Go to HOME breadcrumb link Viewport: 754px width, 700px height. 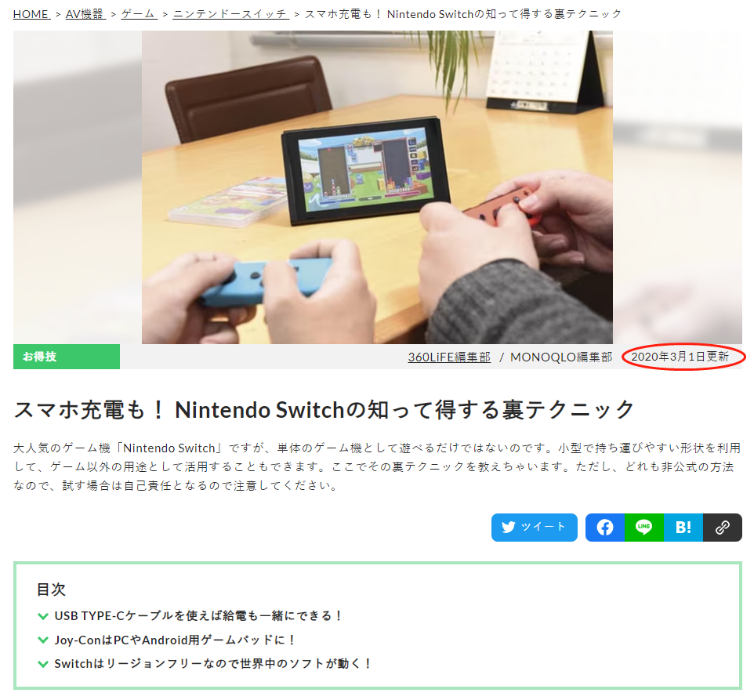(x=31, y=14)
